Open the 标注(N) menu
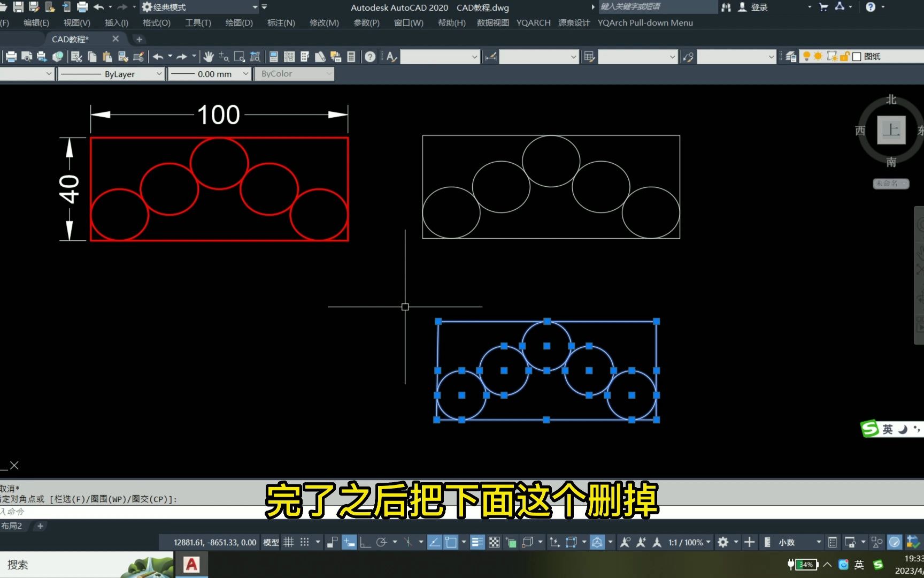 coord(281,22)
